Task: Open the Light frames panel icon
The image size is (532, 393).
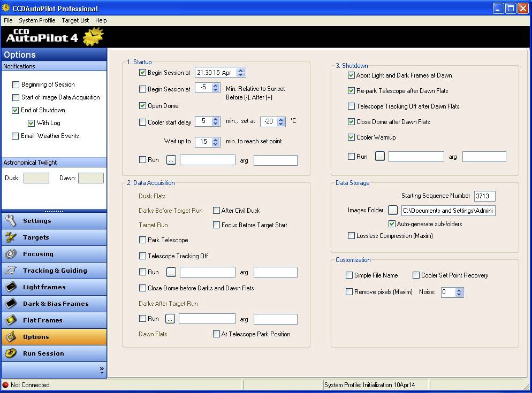Action: [15, 287]
